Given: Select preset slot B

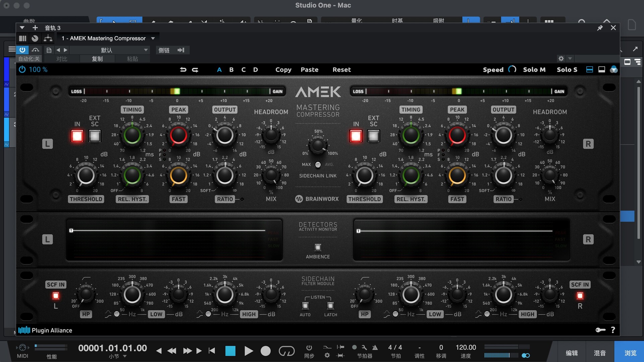Looking at the screenshot, I should (231, 70).
